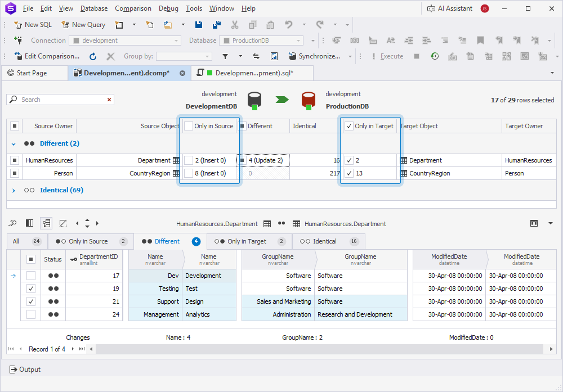Click the Synchronize database icon

click(x=292, y=56)
